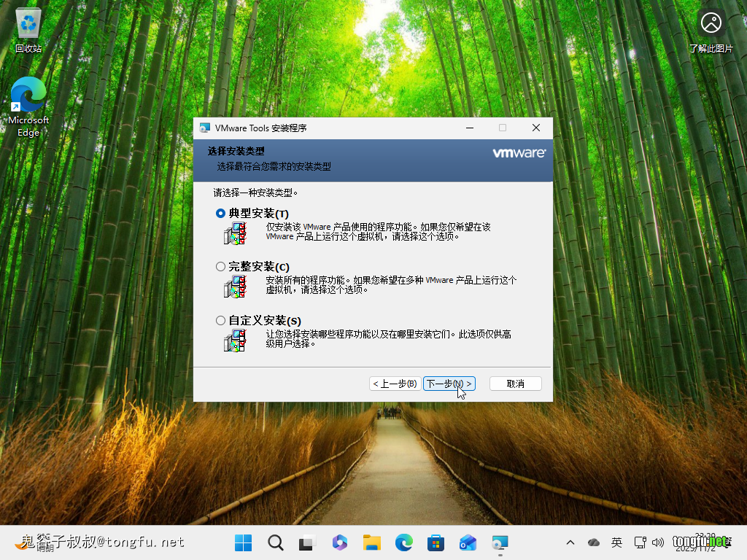Click the custom install package icon

[235, 341]
